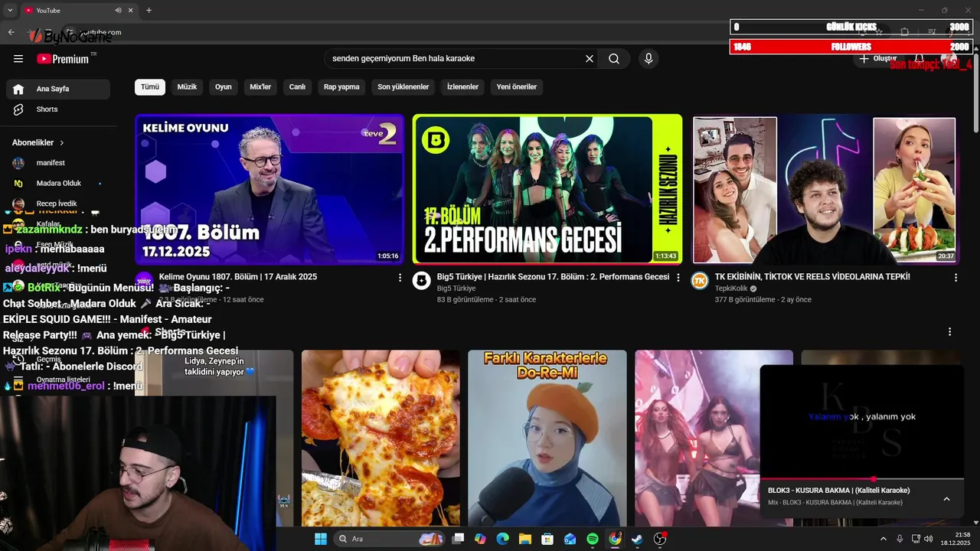Open Task View on the taskbar
Image resolution: width=980 pixels, height=551 pixels.
pos(458,539)
